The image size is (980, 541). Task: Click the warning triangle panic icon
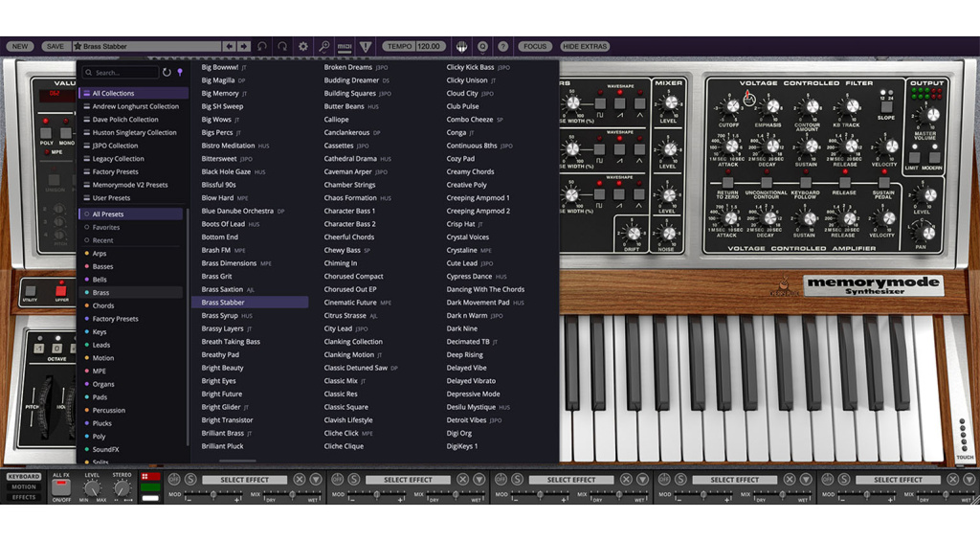pyautogui.click(x=366, y=46)
